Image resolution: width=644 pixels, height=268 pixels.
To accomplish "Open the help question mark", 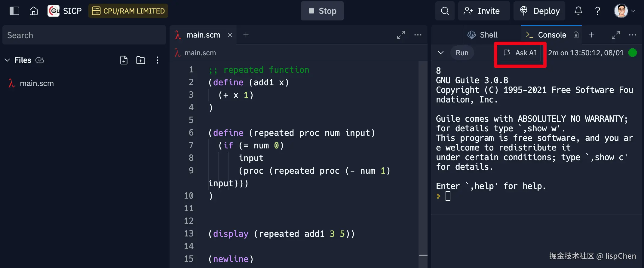I will pyautogui.click(x=597, y=11).
